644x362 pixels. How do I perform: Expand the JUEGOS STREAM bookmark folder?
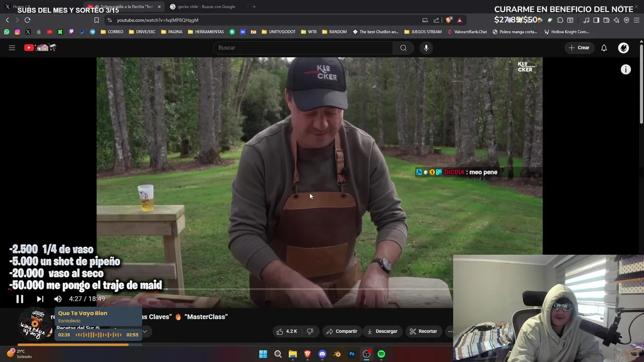[x=423, y=32]
